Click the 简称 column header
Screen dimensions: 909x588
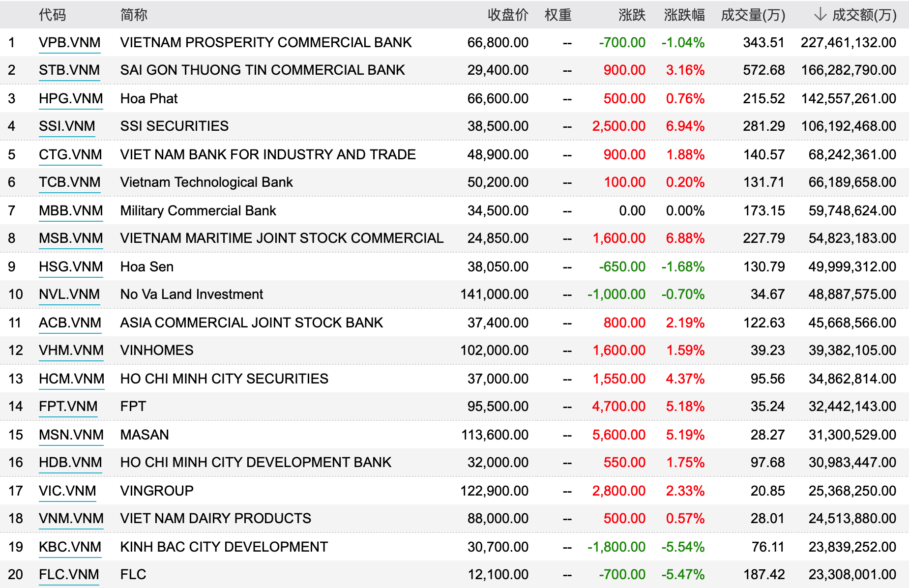[134, 15]
